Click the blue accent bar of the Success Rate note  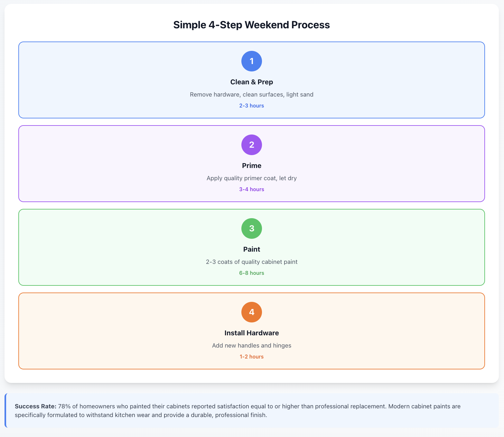[x=5, y=410]
